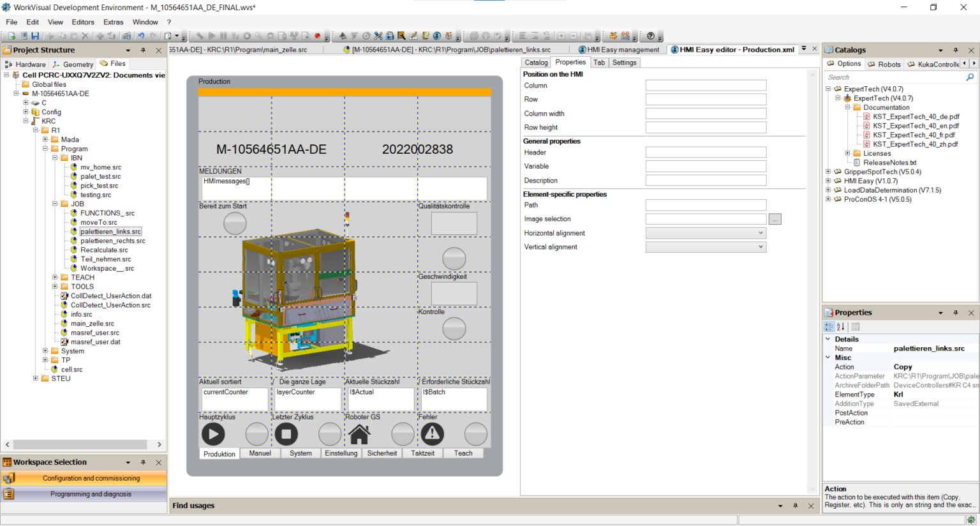Toggle the round button under Kontrolle
Viewport: 980px width, 526px height.
click(454, 329)
